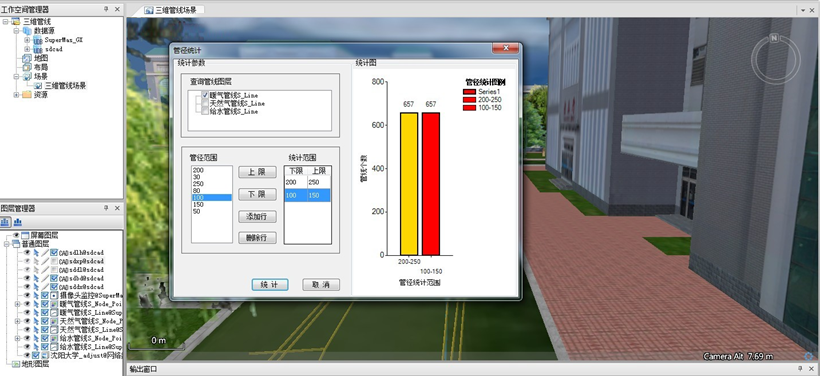This screenshot has height=376, width=820.
Task: Uncheck 暖气管线S_Line in query layer list
Action: (206, 95)
